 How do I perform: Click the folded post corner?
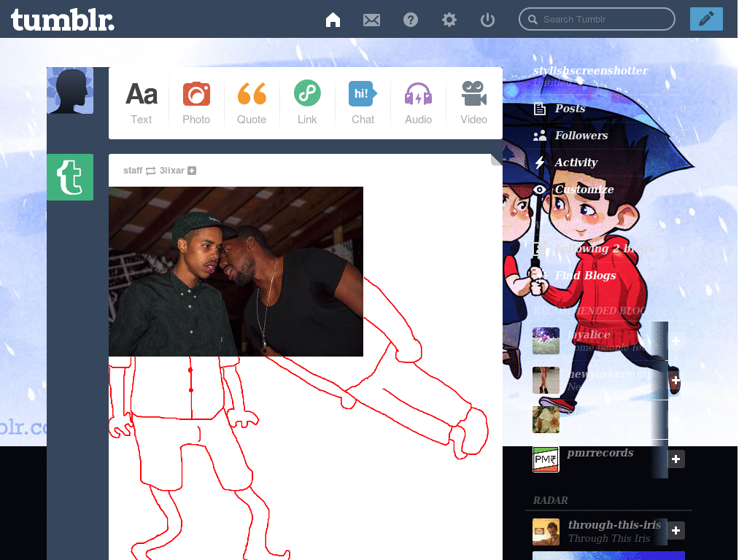[496, 160]
